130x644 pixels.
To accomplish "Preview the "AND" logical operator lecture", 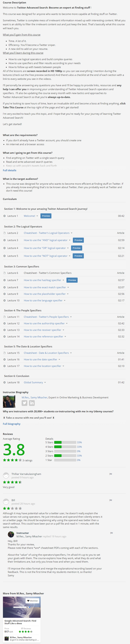I will click(78, 240).
